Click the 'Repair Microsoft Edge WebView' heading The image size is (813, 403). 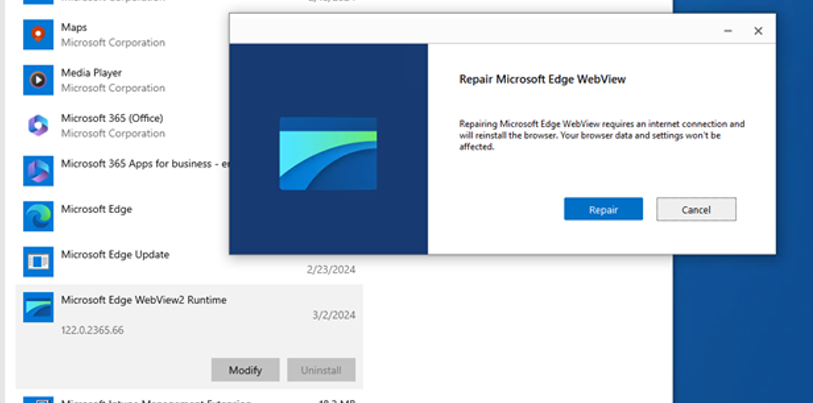click(x=542, y=79)
